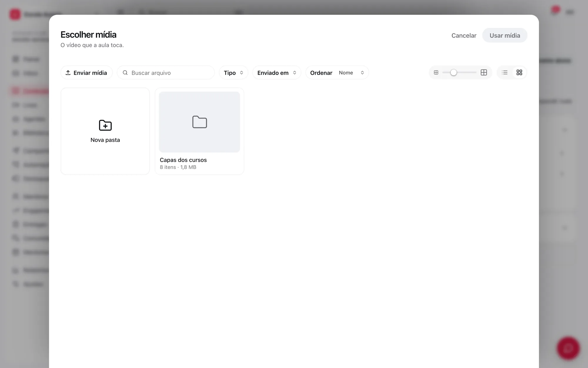The height and width of the screenshot is (368, 588).
Task: Click the Enviar mídia upload button
Action: tap(86, 73)
